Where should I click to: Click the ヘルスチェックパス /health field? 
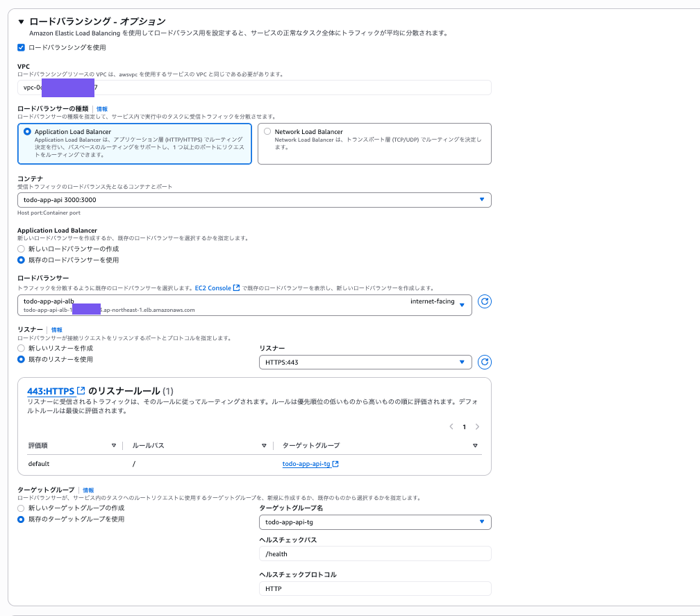375,553
